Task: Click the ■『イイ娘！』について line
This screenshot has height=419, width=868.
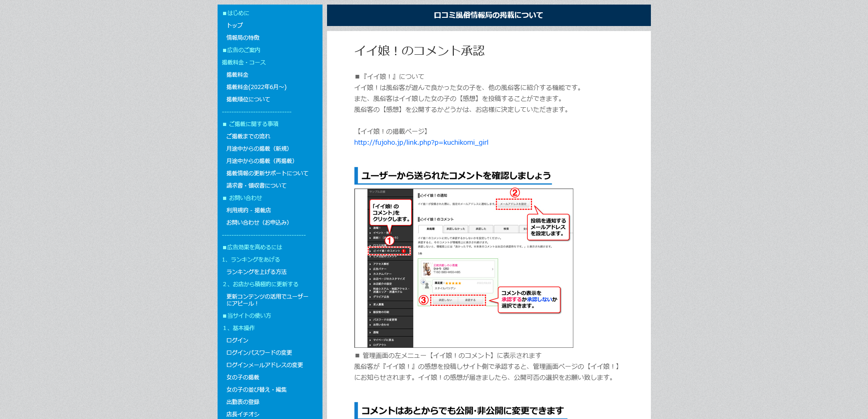Action: pyautogui.click(x=389, y=77)
